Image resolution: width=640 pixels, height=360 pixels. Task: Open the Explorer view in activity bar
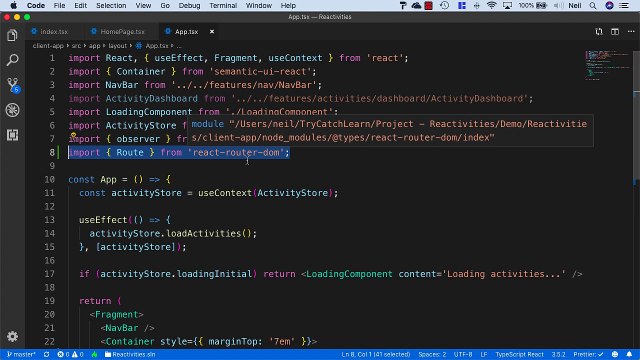(12, 36)
